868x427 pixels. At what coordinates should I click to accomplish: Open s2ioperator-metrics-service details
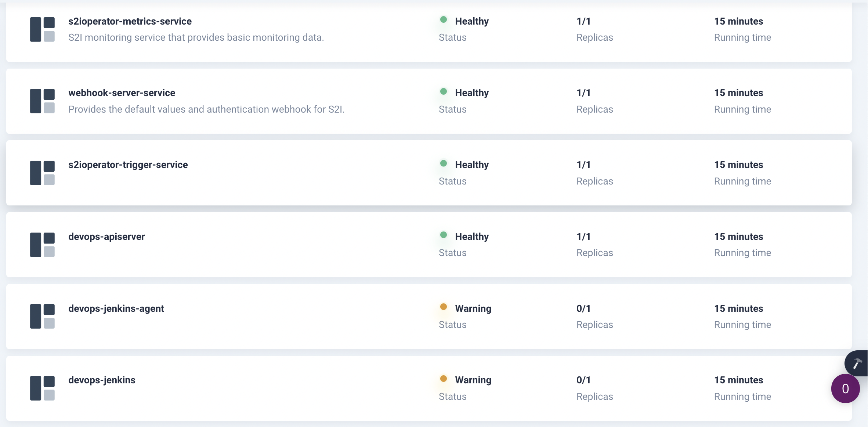point(130,21)
